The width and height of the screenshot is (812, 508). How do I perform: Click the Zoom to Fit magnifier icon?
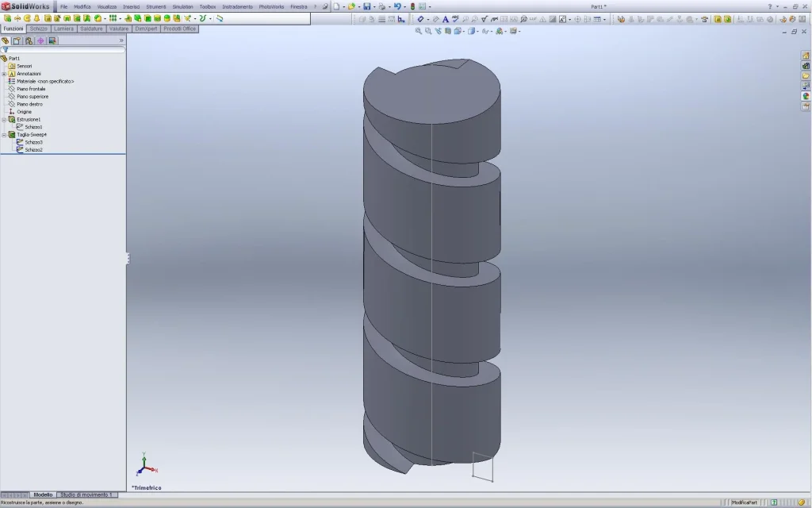click(419, 31)
